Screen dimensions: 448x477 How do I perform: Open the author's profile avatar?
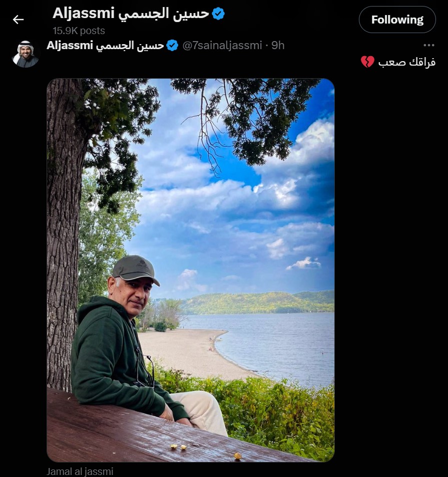pos(26,54)
